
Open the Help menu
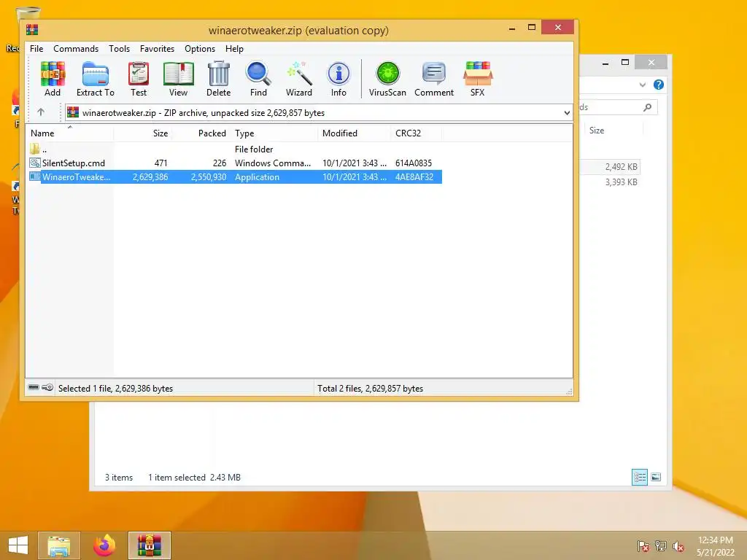tap(234, 49)
